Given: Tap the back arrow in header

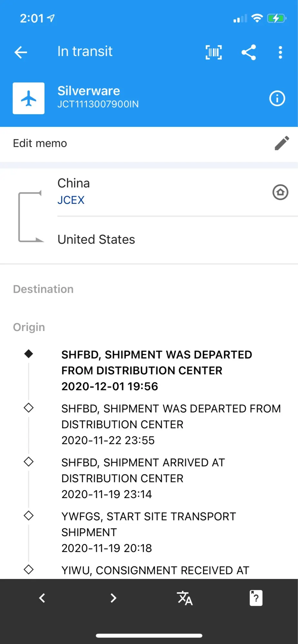Looking at the screenshot, I should coord(21,52).
